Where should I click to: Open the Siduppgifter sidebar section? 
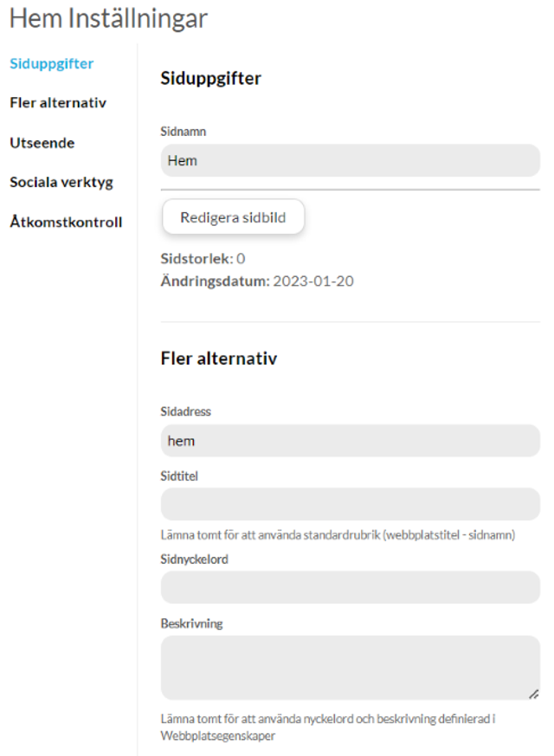click(x=52, y=63)
